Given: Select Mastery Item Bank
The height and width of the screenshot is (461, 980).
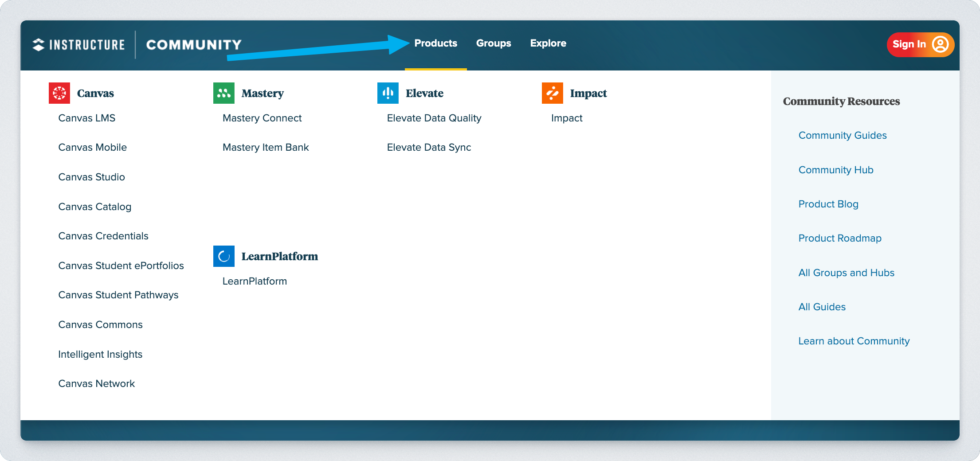Looking at the screenshot, I should coord(266,147).
